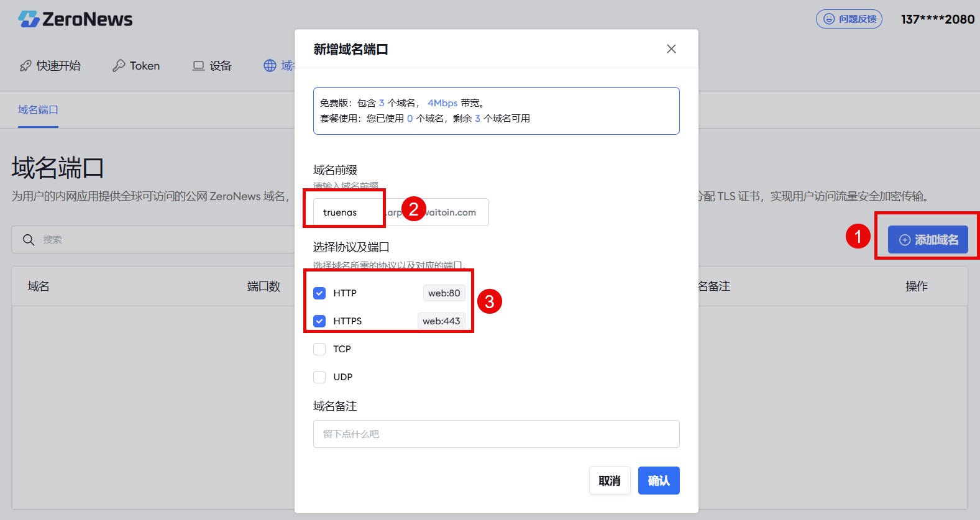This screenshot has height=520, width=980.
Task: Click the 添加域名 button
Action: coord(928,240)
